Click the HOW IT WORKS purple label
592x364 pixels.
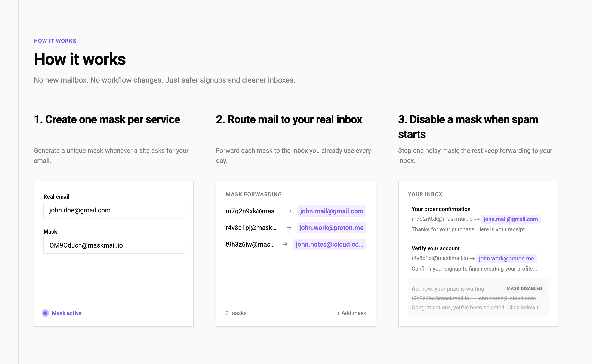click(55, 41)
